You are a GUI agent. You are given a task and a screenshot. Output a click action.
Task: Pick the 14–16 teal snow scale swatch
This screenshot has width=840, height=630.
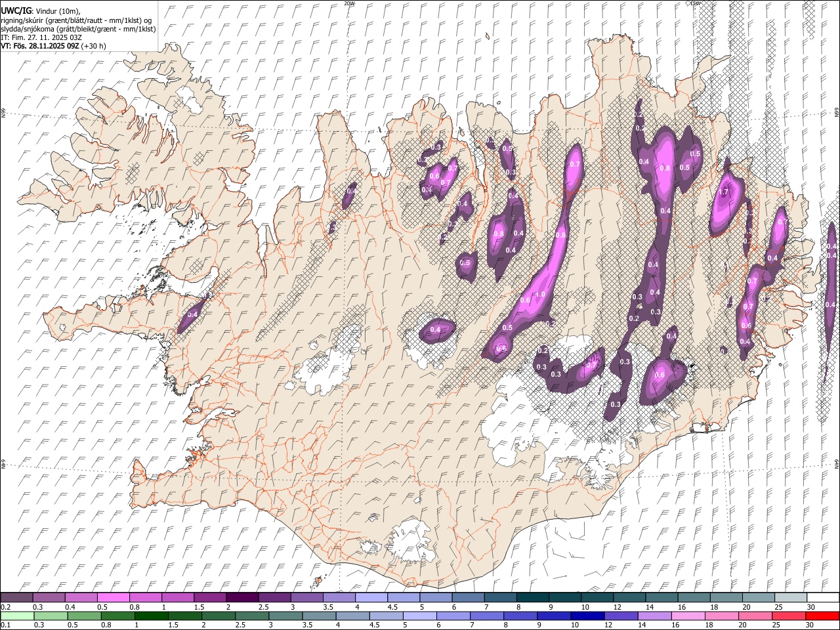(x=661, y=598)
